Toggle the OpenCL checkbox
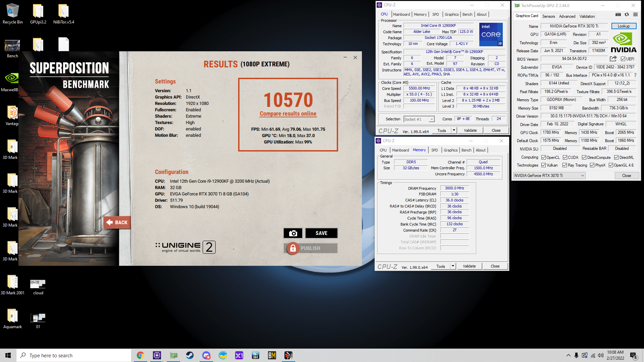 point(543,158)
